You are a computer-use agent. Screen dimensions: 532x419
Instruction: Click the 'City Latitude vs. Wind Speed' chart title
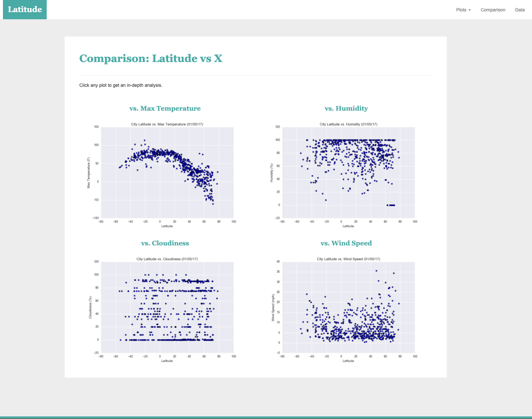point(348,259)
